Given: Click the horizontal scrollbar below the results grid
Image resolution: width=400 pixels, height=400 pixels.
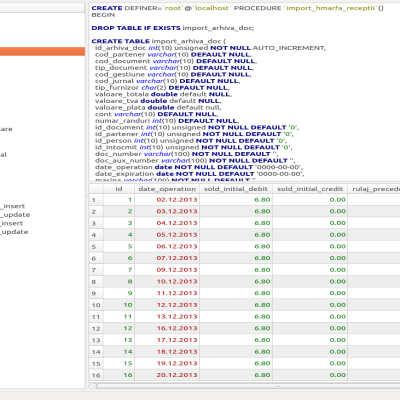Looking at the screenshot, I should [x=247, y=386].
